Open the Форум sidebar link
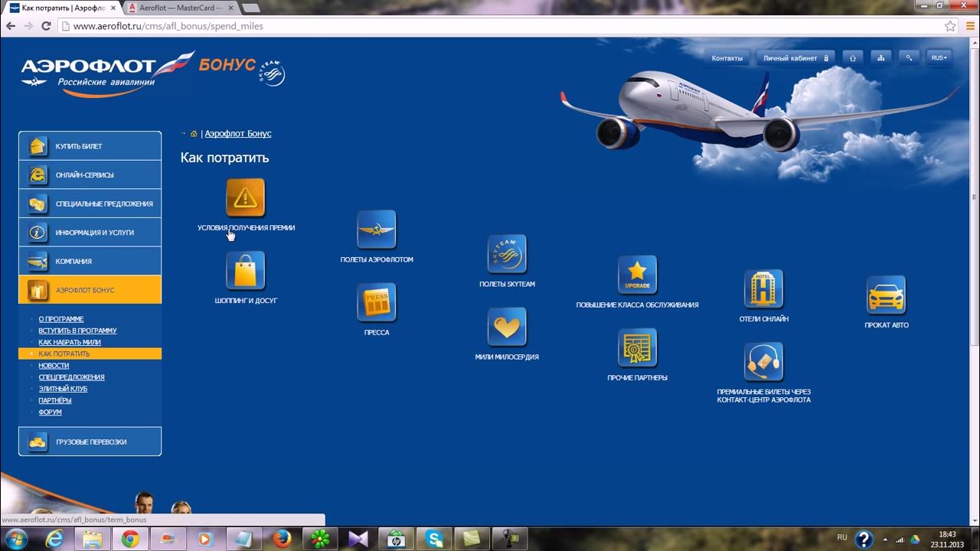Viewport: 980px width, 551px height. (x=50, y=412)
